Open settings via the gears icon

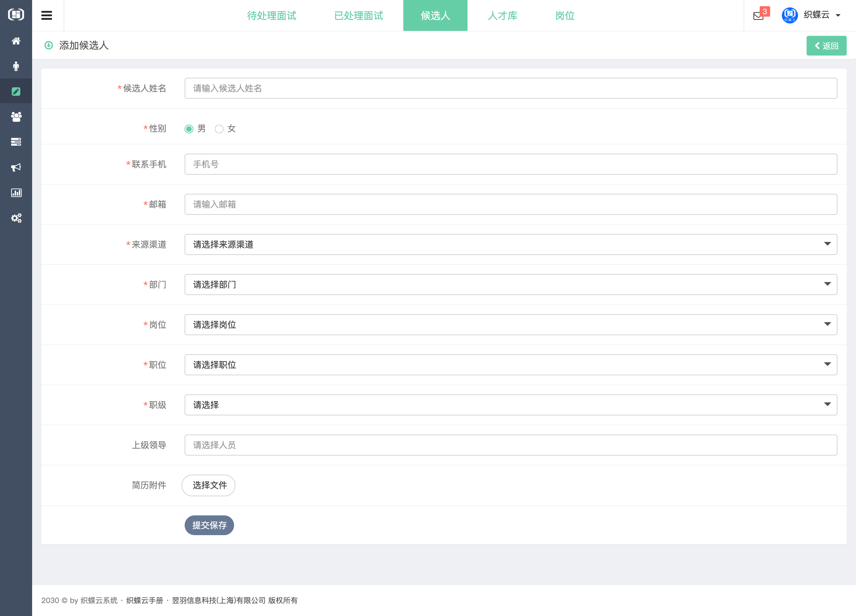16,218
